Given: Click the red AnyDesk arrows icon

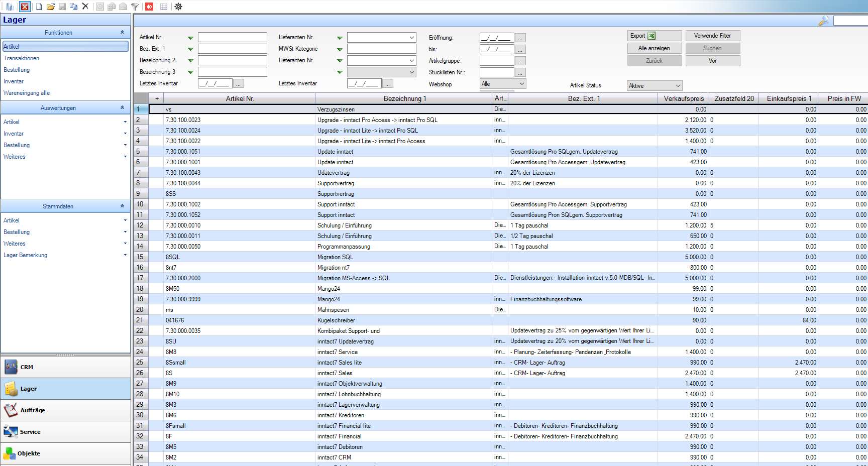Looking at the screenshot, I should tap(149, 7).
